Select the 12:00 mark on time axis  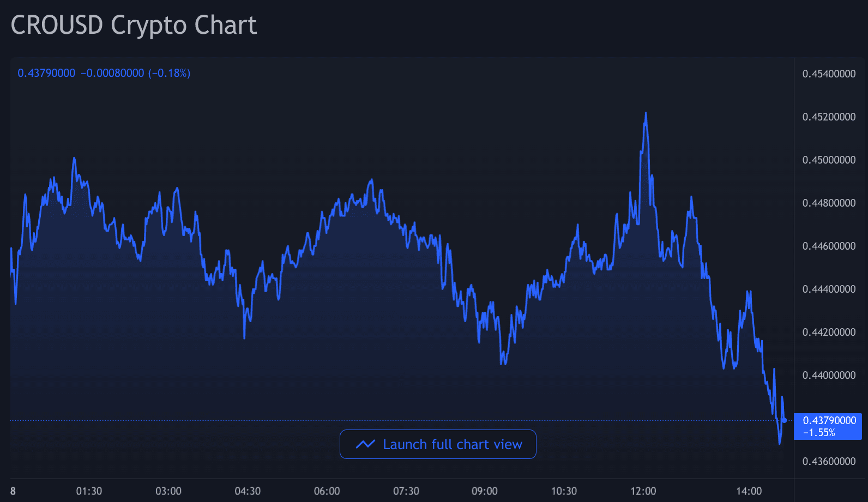pos(643,491)
